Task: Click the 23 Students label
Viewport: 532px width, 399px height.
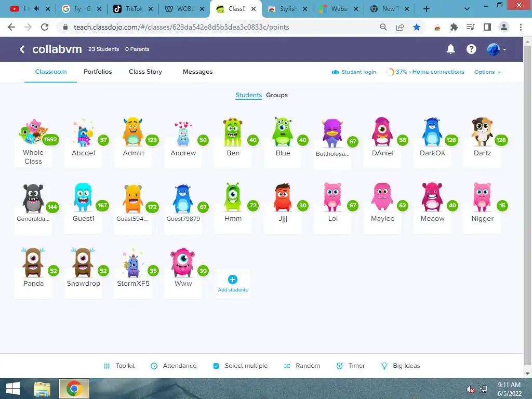Action: pos(103,49)
